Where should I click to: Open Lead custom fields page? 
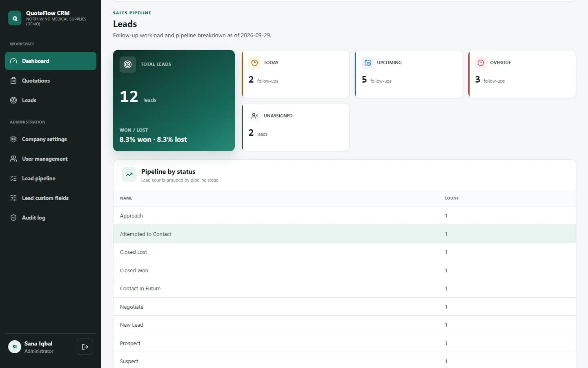click(51, 198)
